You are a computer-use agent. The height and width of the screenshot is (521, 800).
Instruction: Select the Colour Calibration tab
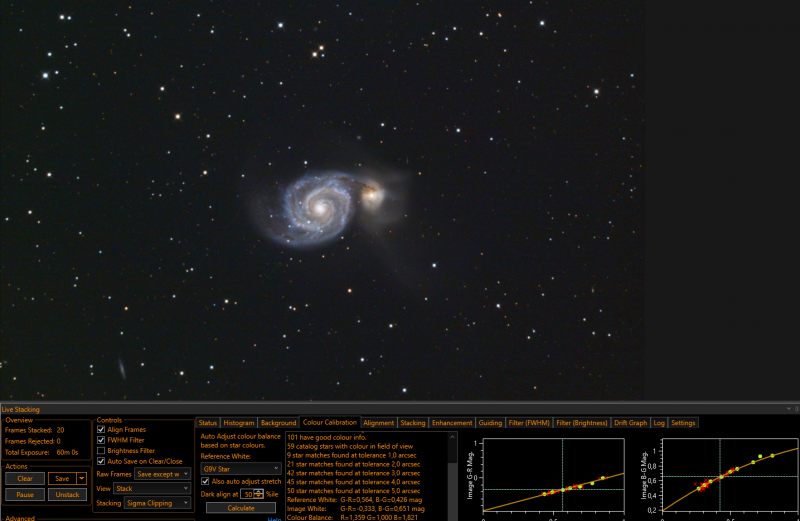[x=330, y=422]
